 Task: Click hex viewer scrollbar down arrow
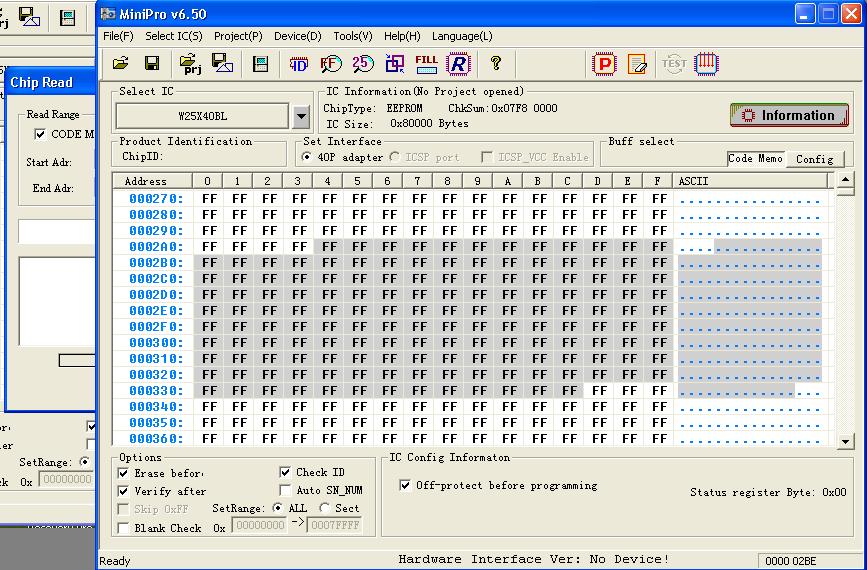[x=845, y=441]
